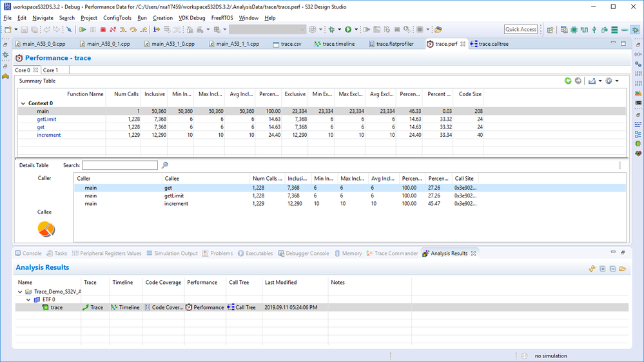Click the red Terminate debug icon
Image resolution: width=644 pixels, height=362 pixels.
tap(103, 30)
